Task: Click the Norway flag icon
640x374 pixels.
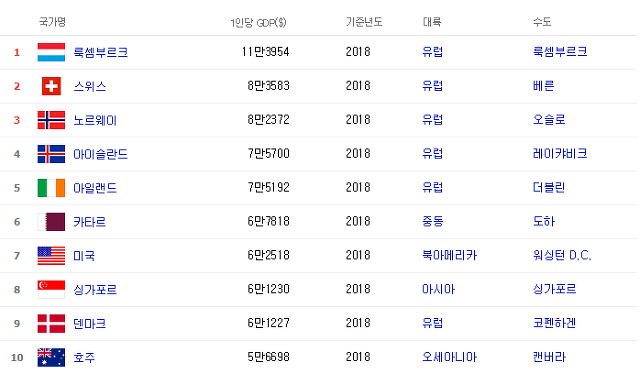Action: (x=51, y=120)
